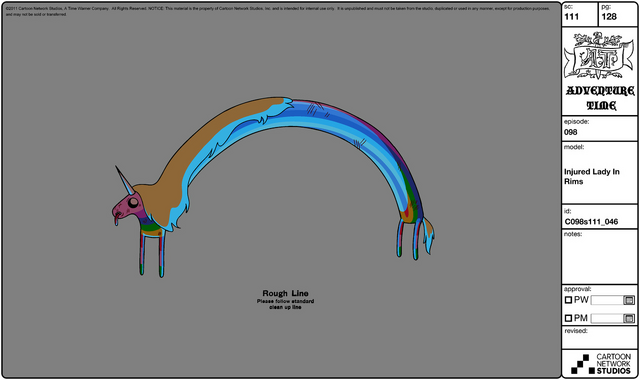This screenshot has height=380, width=640.
Task: Click the PW approval date field
Action: 607,300
